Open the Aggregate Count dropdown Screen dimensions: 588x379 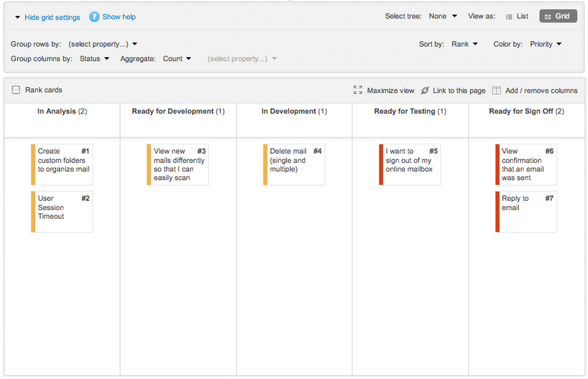coord(176,59)
